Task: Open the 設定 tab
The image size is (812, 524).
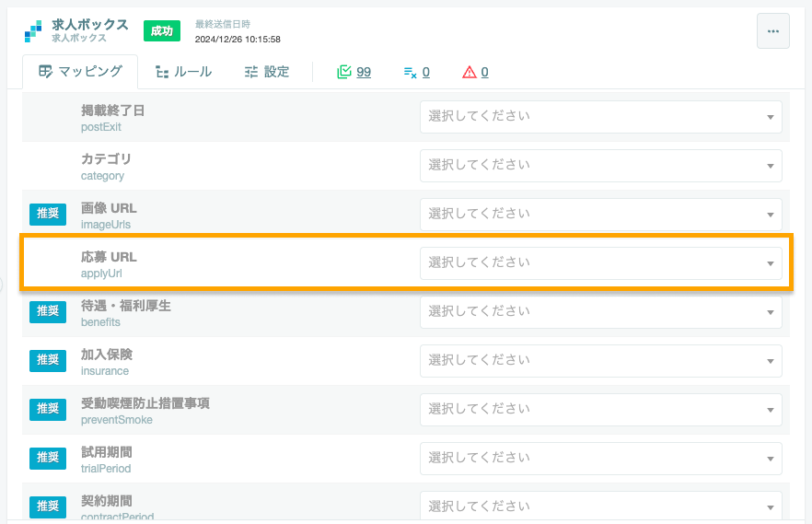Action: (267, 72)
